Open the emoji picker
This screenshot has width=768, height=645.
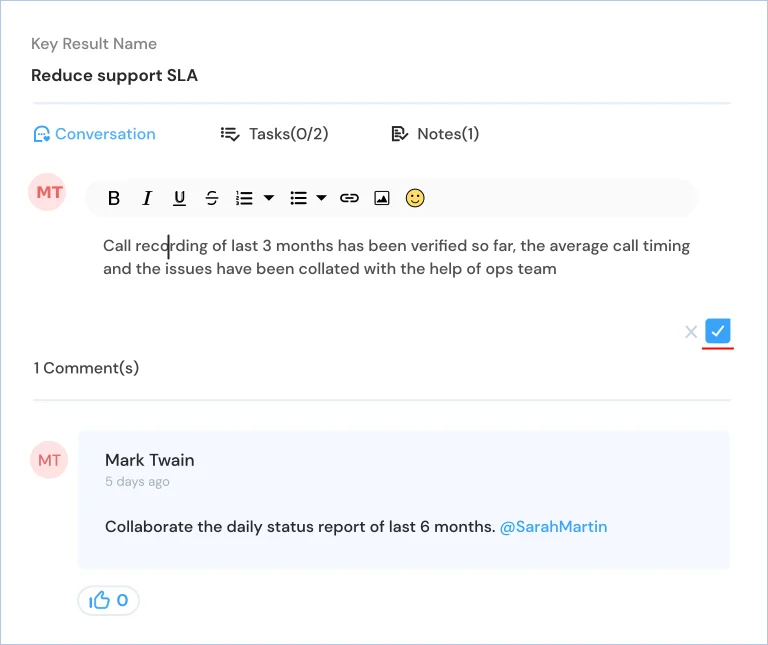415,198
